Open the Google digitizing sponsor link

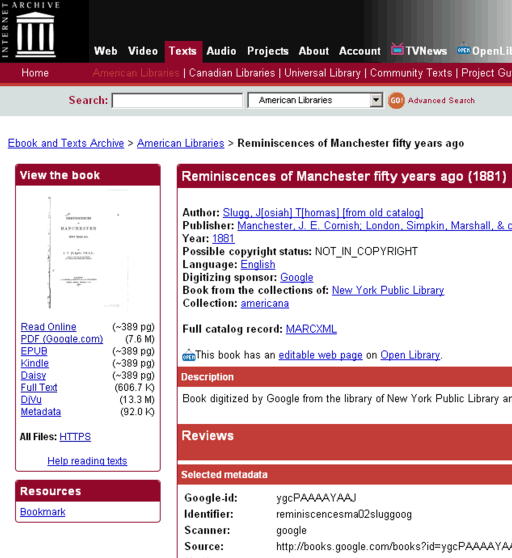(297, 277)
